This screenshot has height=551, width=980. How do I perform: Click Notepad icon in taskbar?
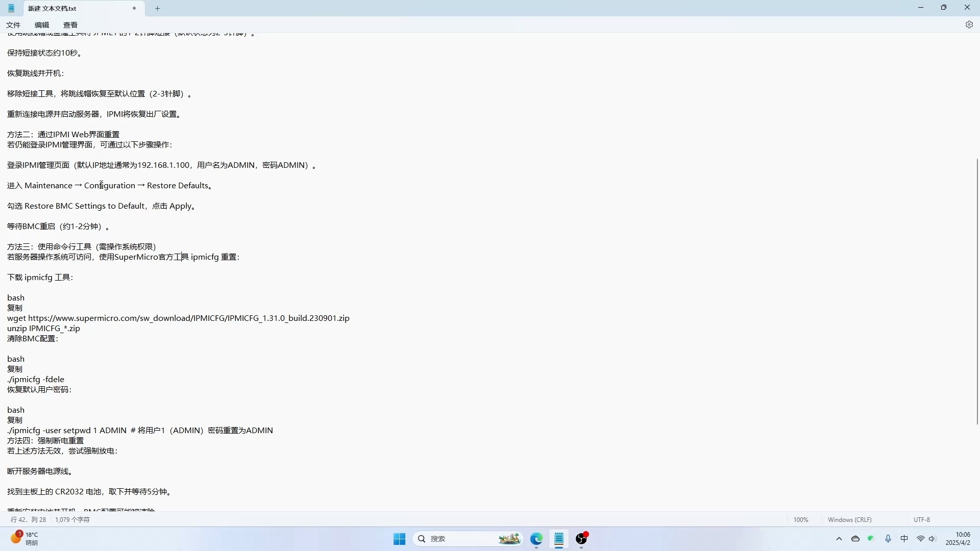point(559,539)
